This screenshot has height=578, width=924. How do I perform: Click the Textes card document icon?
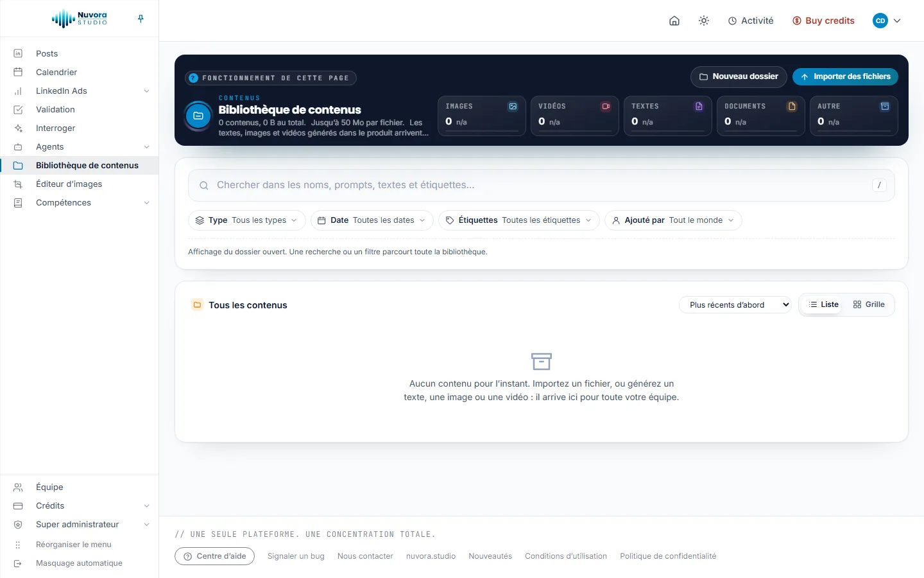click(x=699, y=107)
